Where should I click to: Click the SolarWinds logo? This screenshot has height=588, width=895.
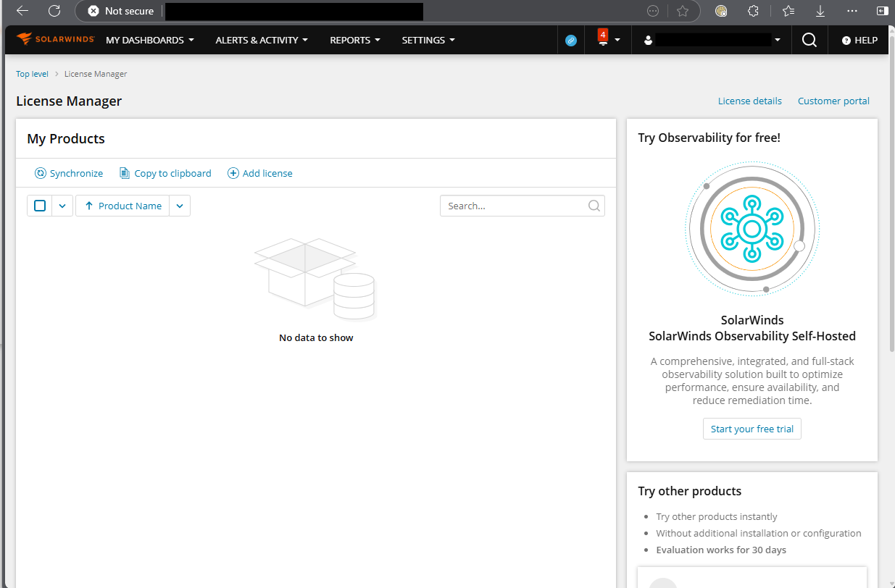(x=56, y=39)
